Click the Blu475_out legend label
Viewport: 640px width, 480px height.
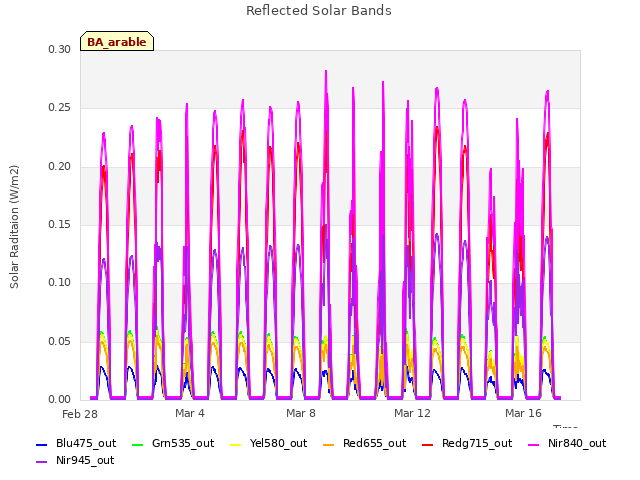86,443
